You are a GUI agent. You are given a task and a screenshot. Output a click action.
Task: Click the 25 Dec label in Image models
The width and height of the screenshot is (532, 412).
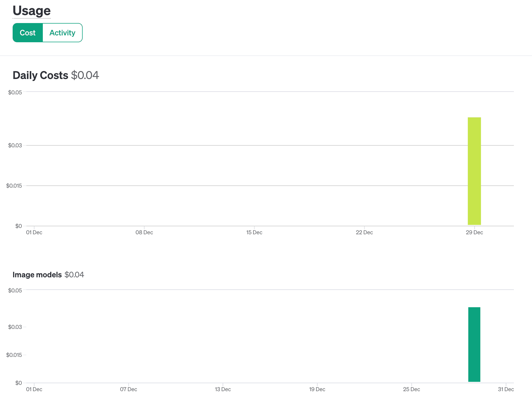(411, 389)
